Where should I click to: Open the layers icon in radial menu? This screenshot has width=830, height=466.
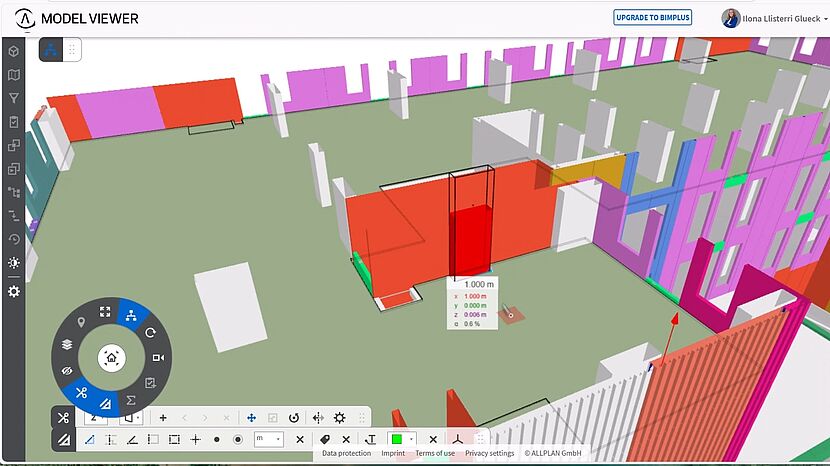tap(67, 343)
